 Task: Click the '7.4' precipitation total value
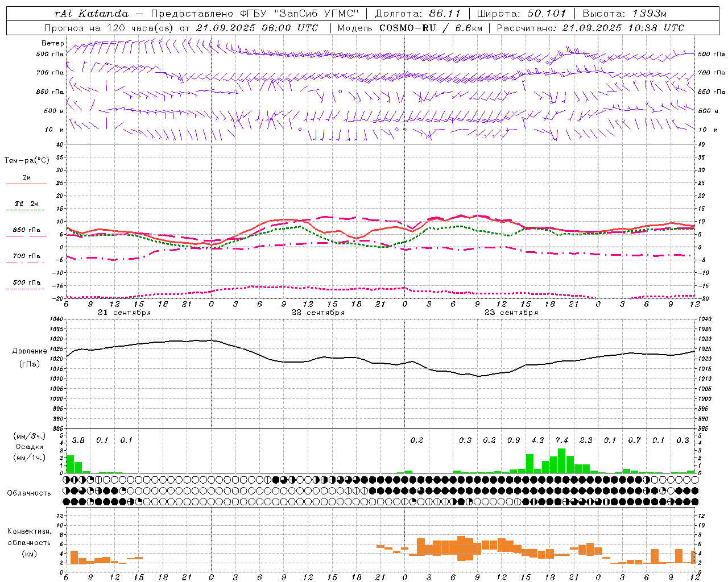562,440
